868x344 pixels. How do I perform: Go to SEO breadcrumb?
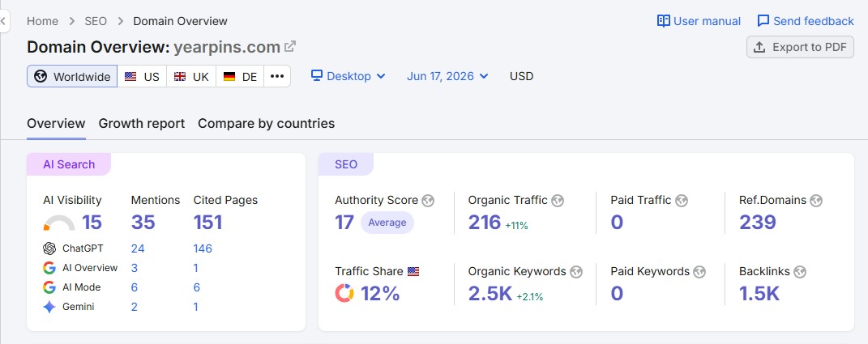[x=96, y=21]
